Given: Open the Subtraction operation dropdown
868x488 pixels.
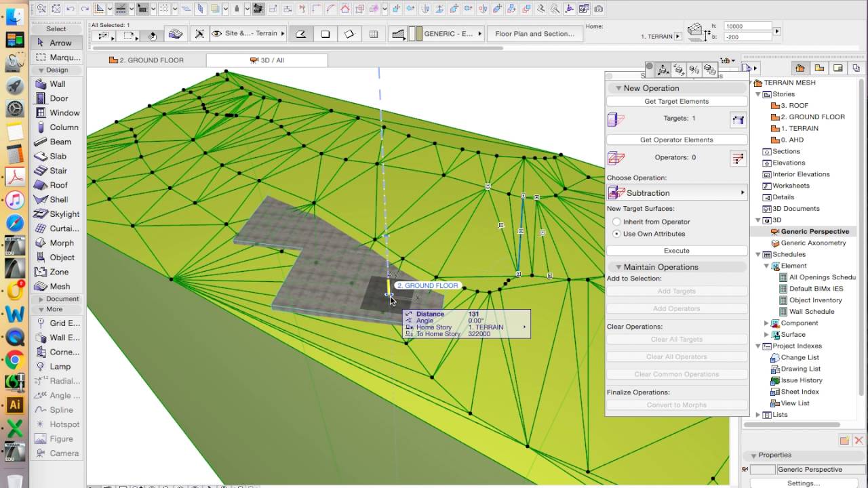Looking at the screenshot, I should coord(677,192).
